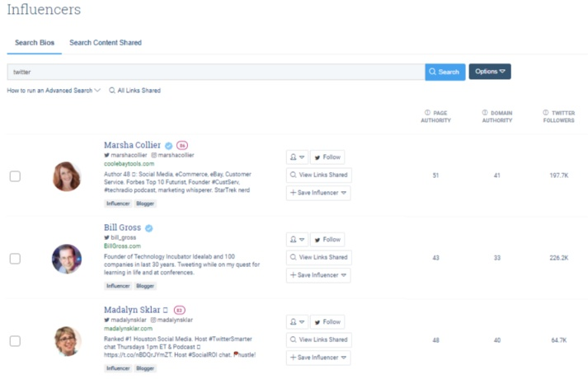
Task: Click the Page Authority info icon
Action: pos(427,113)
